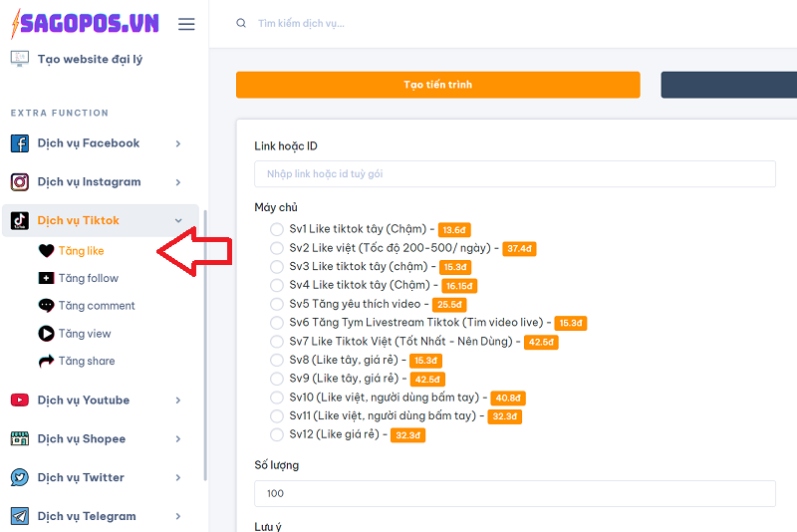Open the Tạo website đại lý link

tap(90, 59)
